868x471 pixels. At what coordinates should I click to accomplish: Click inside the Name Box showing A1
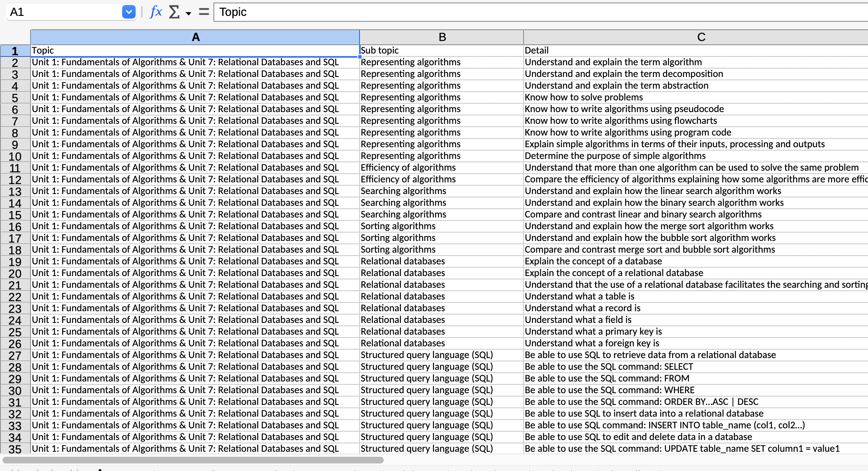click(x=63, y=12)
